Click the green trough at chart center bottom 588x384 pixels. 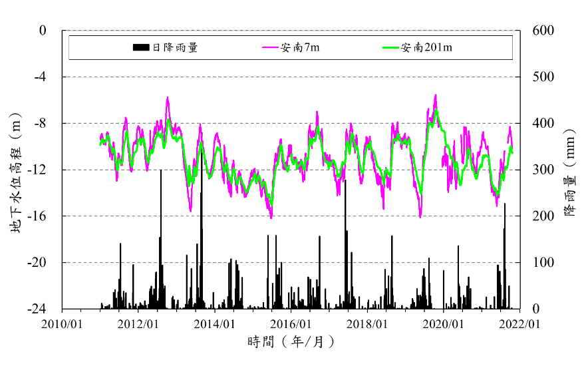271,204
